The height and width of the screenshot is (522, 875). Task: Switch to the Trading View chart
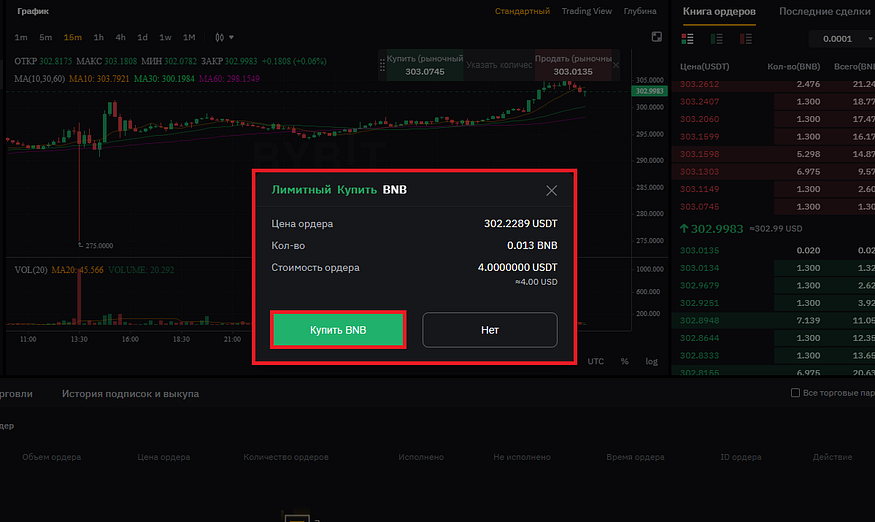pos(586,11)
